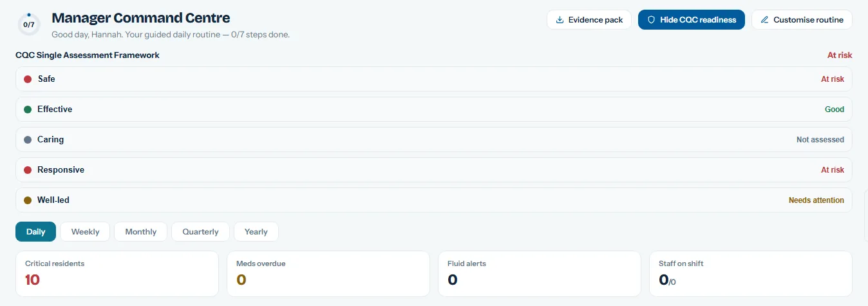Switch to the Weekly tab
The width and height of the screenshot is (868, 306).
[x=85, y=232]
